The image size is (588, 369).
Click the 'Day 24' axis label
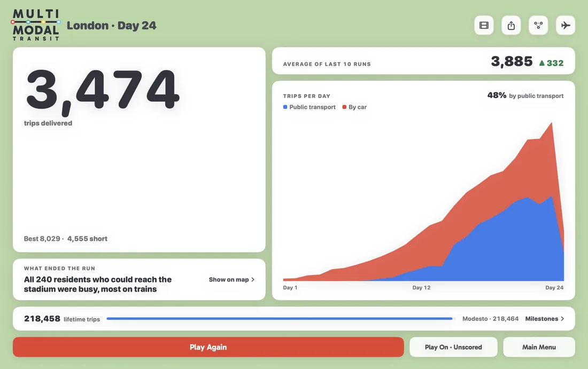coord(554,288)
